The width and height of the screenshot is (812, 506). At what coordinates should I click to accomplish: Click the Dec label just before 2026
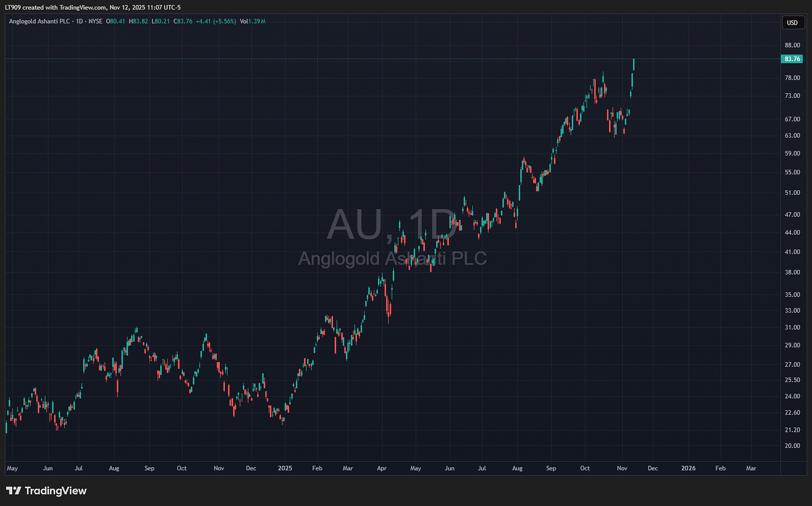(x=652, y=469)
